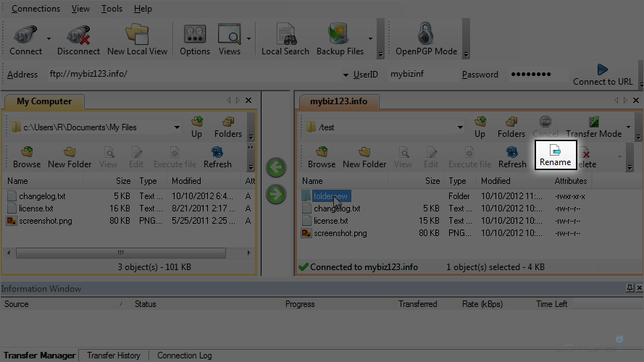Image resolution: width=644 pixels, height=362 pixels.
Task: Click the local pane horizontal scrollbar
Action: (120, 253)
